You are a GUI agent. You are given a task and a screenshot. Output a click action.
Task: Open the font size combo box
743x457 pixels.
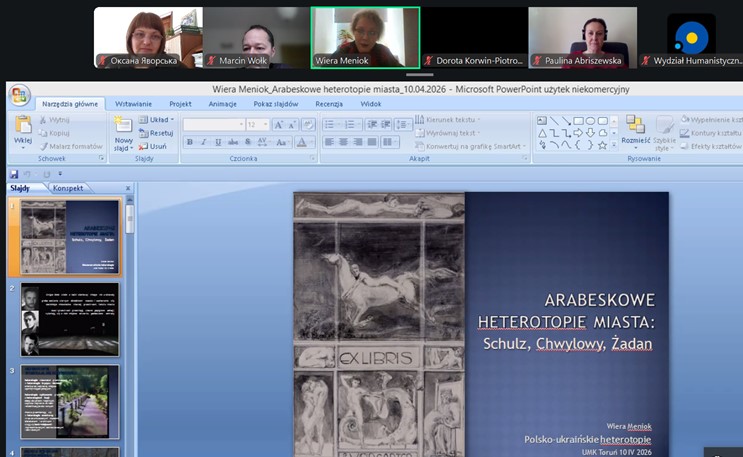click(x=257, y=125)
